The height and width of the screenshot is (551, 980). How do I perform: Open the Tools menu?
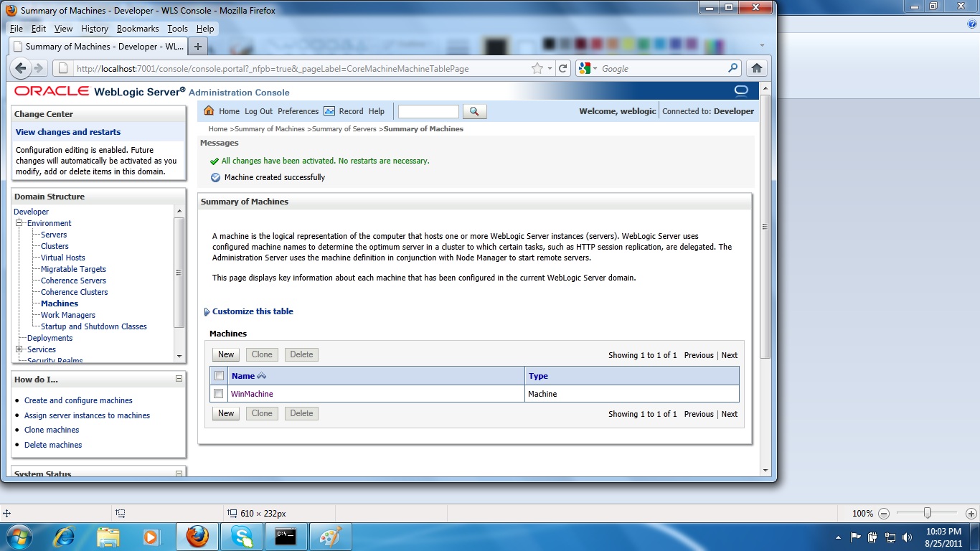pyautogui.click(x=177, y=29)
